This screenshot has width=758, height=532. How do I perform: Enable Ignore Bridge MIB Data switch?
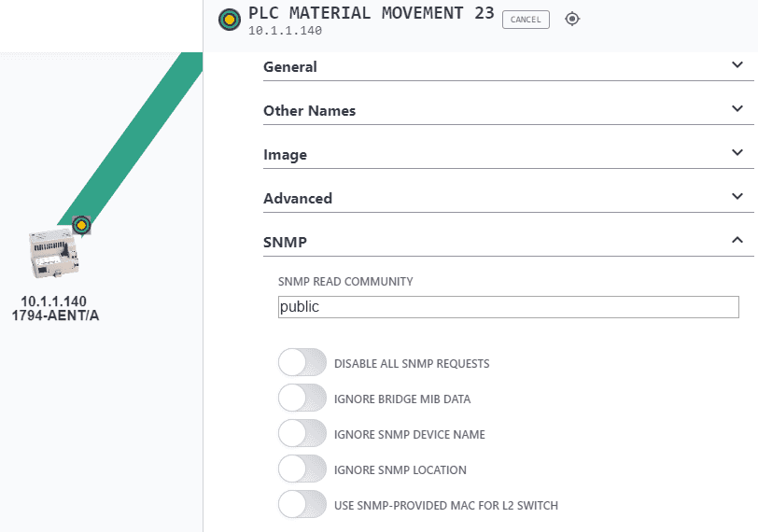click(302, 399)
